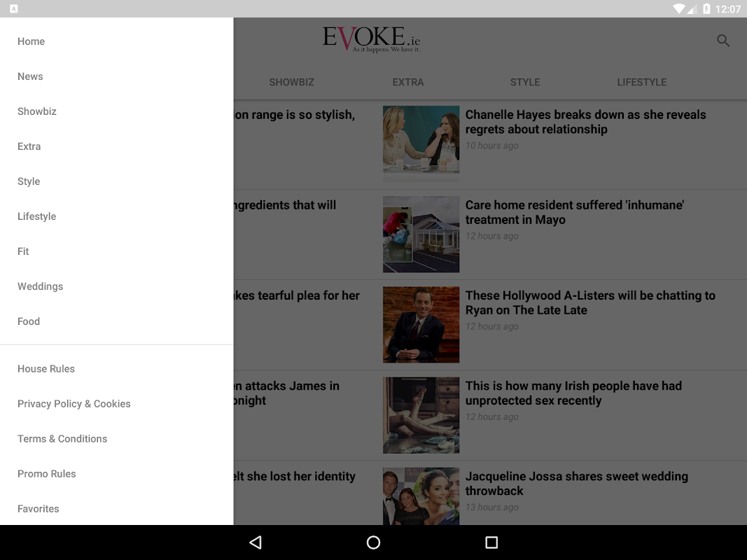This screenshot has height=560, width=747.
Task: Read 'This is how many Irish people' headline
Action: tap(573, 393)
